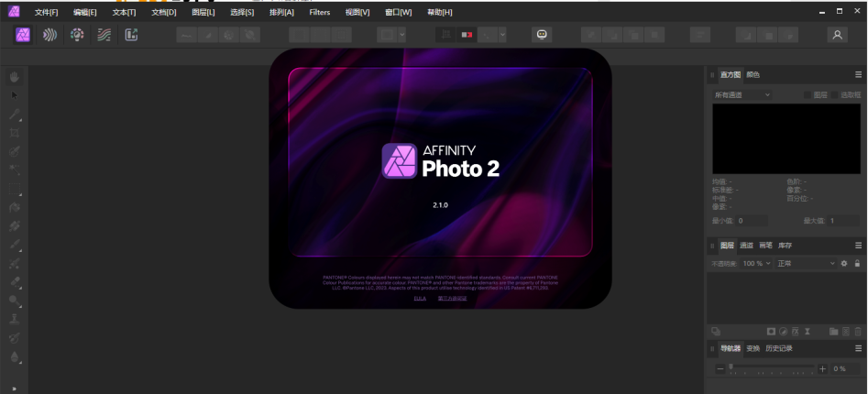
Task: Select the Flood Select wand tool
Action: pyautogui.click(x=15, y=170)
